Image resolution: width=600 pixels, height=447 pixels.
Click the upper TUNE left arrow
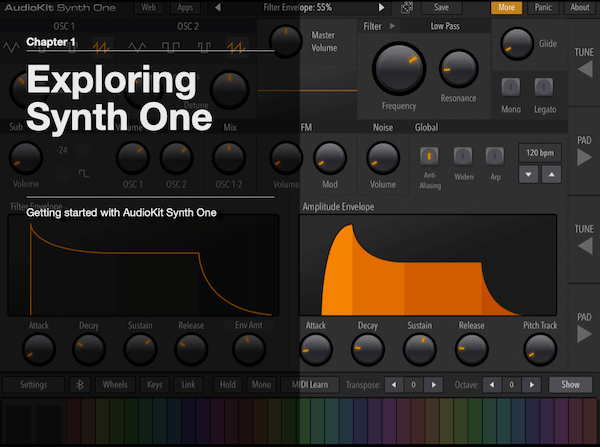coord(585,70)
